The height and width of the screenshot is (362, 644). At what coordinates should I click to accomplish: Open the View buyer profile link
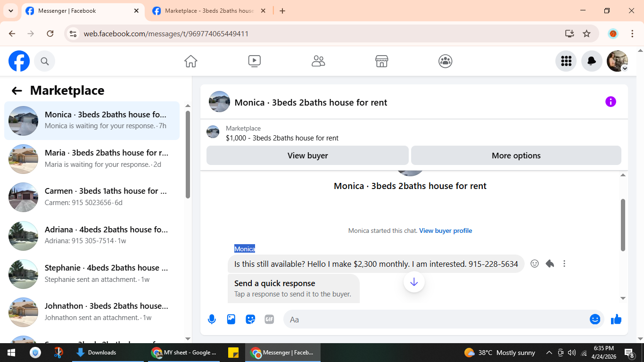446,230
